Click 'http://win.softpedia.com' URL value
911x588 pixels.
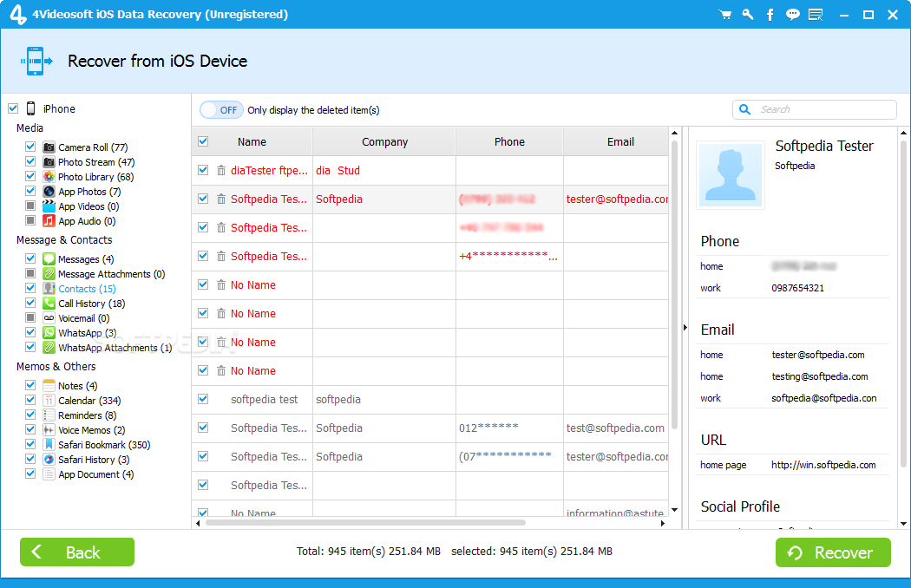click(823, 465)
